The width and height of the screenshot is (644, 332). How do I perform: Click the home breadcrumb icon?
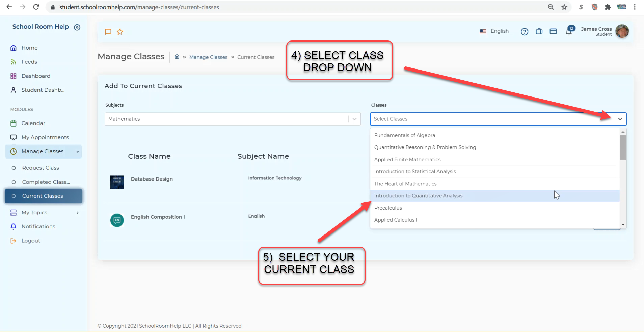click(177, 57)
